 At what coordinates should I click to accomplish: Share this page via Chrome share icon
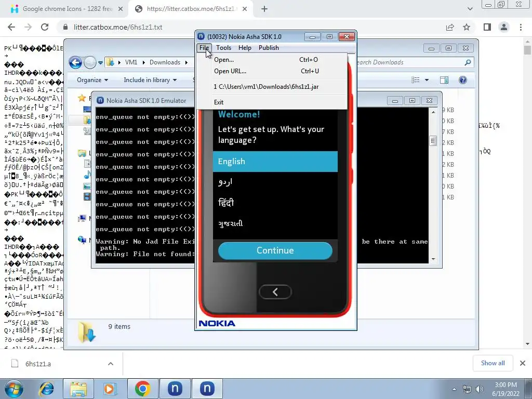(x=450, y=27)
